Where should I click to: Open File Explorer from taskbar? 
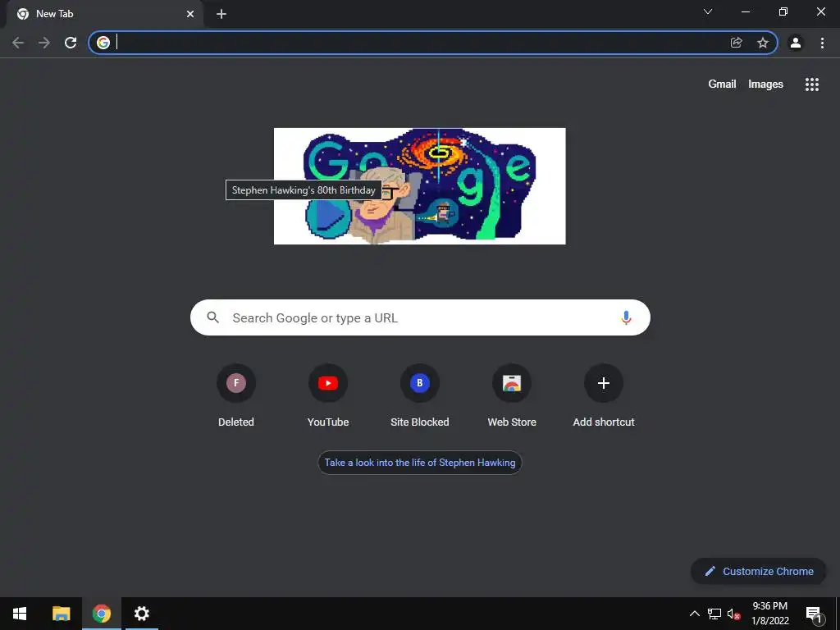pos(61,614)
